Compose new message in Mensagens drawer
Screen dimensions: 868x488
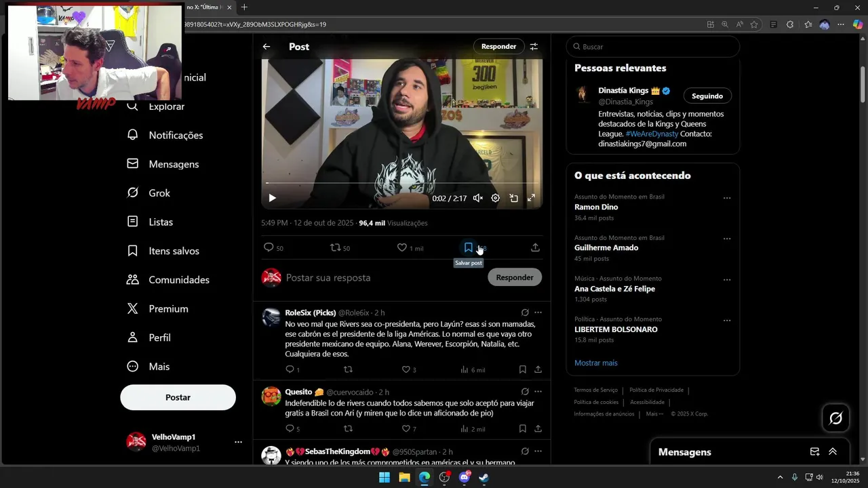pyautogui.click(x=815, y=452)
